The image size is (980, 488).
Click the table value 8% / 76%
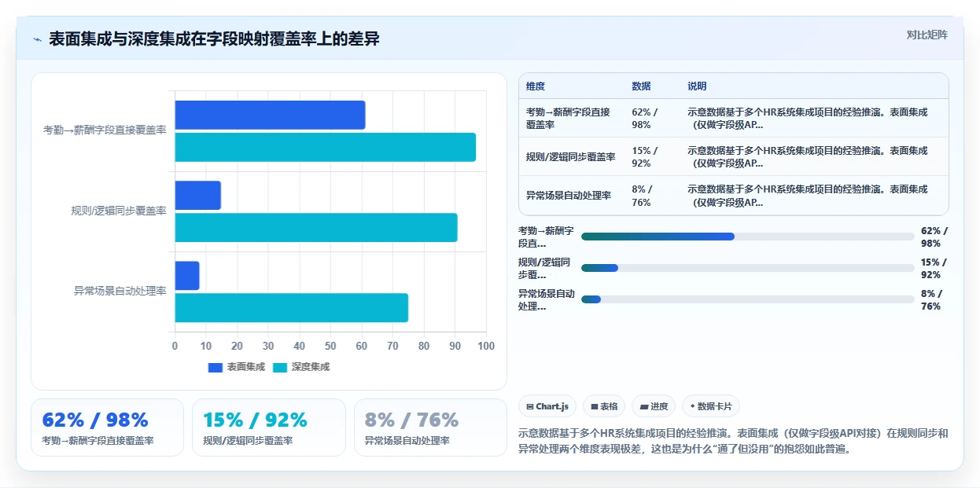click(643, 195)
